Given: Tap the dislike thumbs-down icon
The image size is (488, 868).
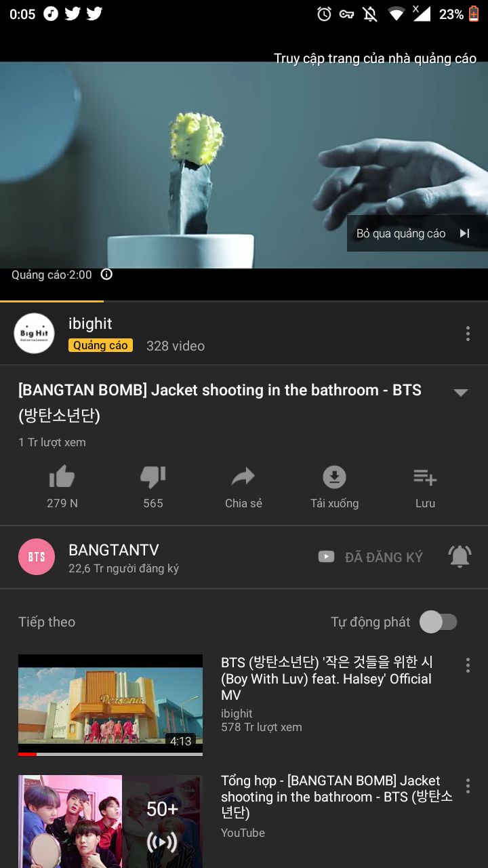Looking at the screenshot, I should coord(153,478).
